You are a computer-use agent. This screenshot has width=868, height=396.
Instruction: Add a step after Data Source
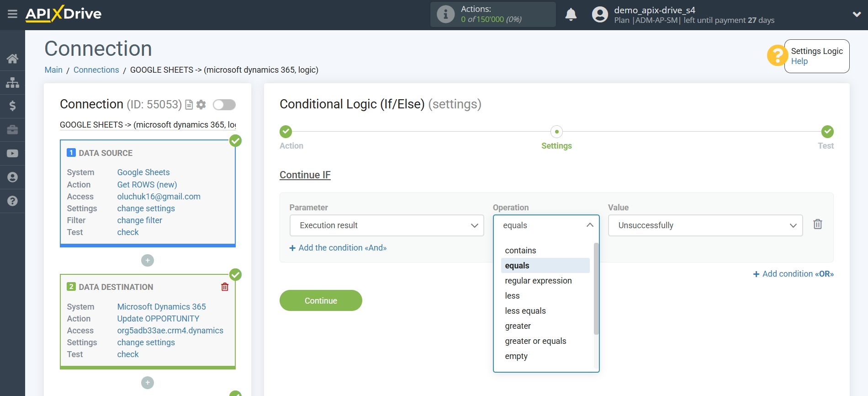pos(147,261)
